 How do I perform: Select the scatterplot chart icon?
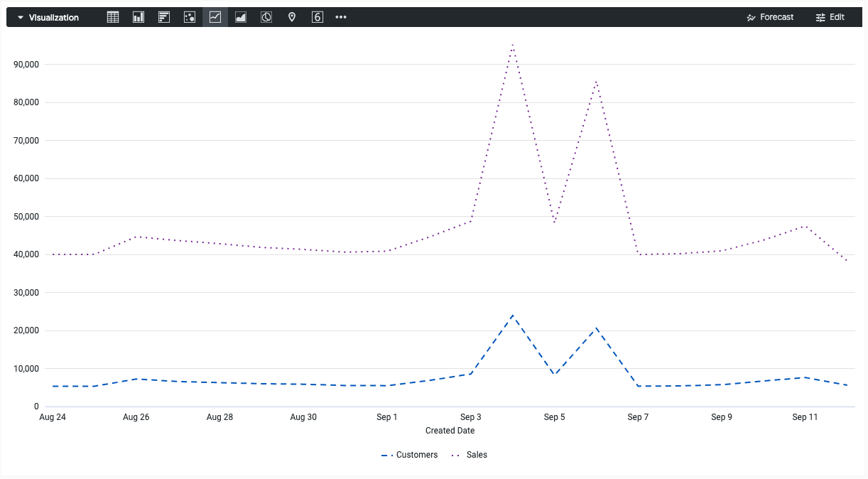click(x=190, y=17)
